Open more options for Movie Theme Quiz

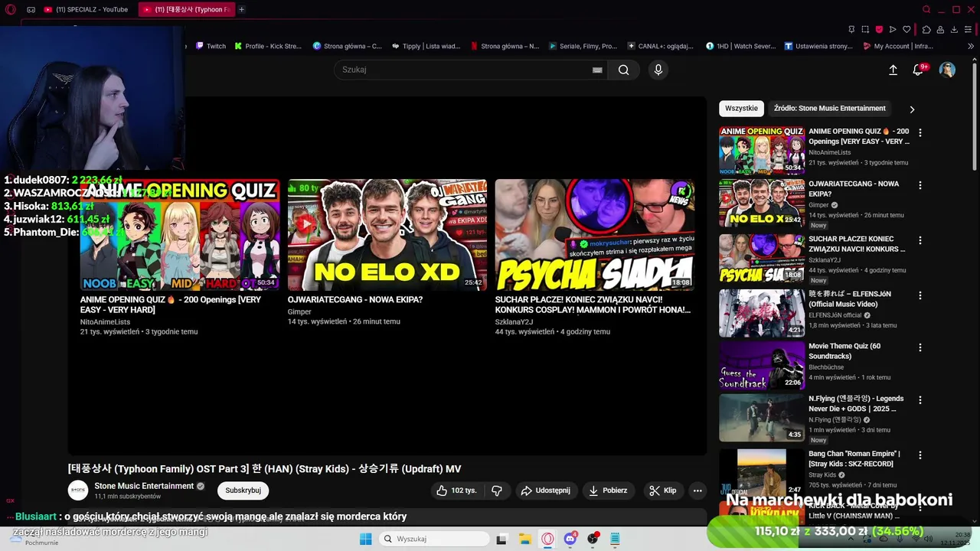pyautogui.click(x=920, y=347)
